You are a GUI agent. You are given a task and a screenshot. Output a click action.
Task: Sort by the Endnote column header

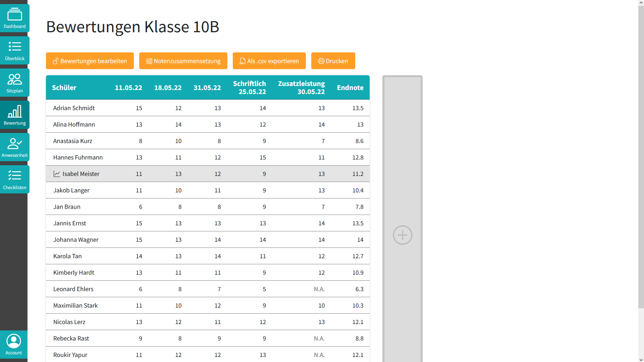pos(350,87)
